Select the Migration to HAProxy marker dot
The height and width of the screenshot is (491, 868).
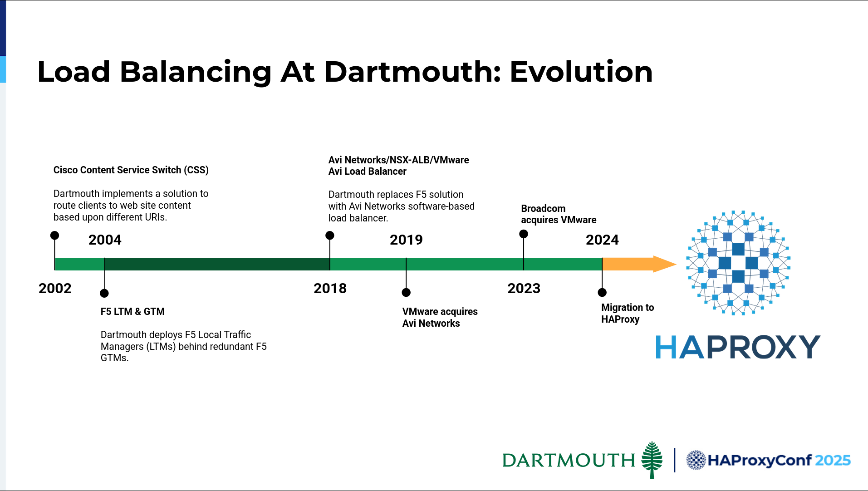click(x=602, y=293)
